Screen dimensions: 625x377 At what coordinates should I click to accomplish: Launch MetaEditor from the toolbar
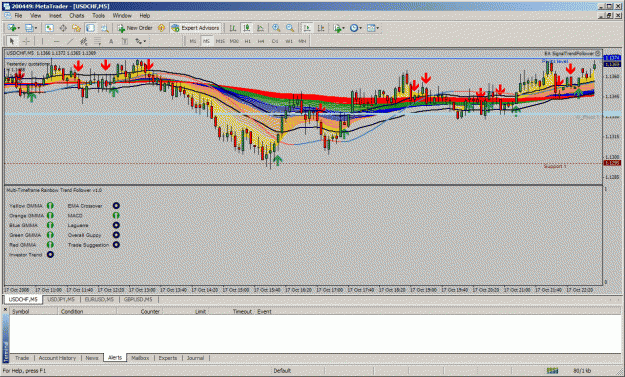click(x=161, y=28)
